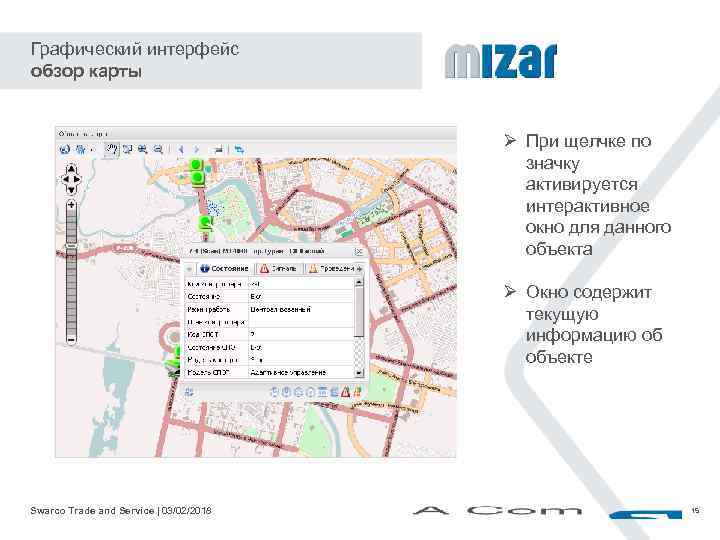Click the globe full-extent icon in map toolbar
Viewport: 720px width, 540px height.
tap(65, 149)
